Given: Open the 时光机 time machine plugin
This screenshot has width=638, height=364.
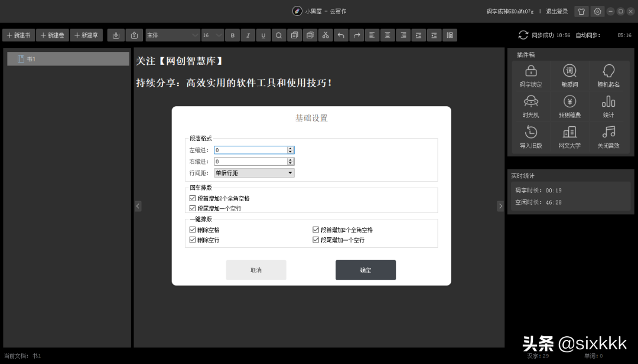Looking at the screenshot, I should [530, 106].
